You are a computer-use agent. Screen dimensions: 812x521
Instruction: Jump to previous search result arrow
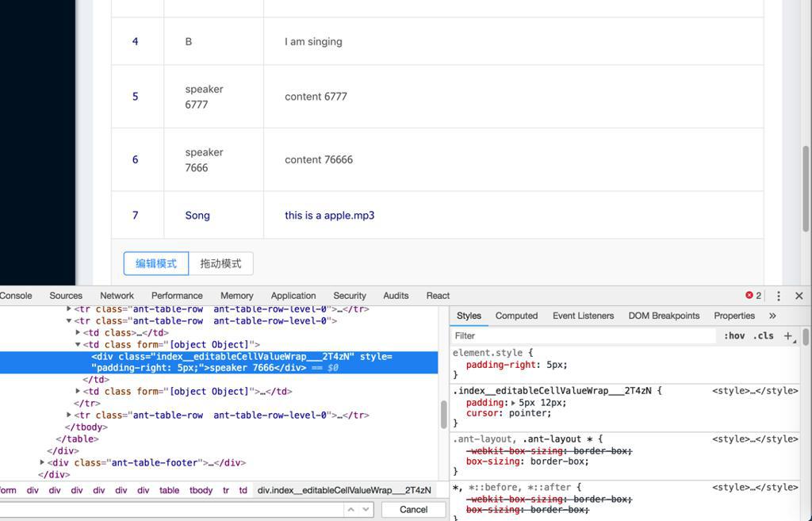click(x=350, y=509)
